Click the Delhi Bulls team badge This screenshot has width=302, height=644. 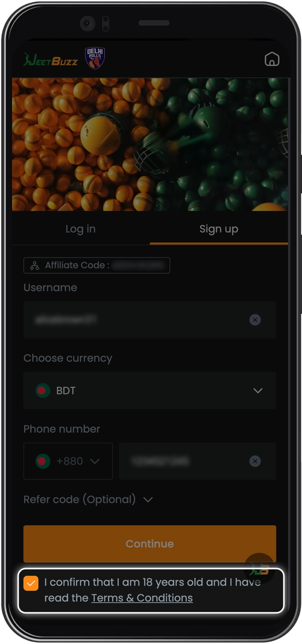[95, 59]
